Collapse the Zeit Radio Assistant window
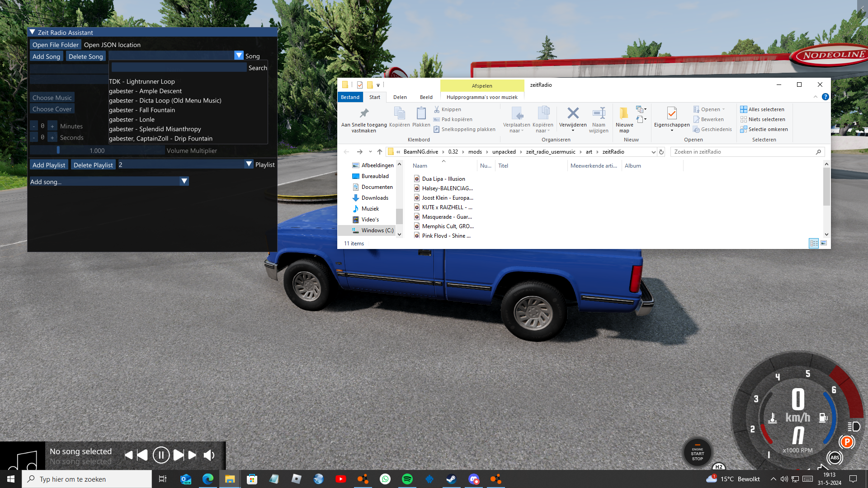Viewport: 868px width, 488px height. click(33, 33)
